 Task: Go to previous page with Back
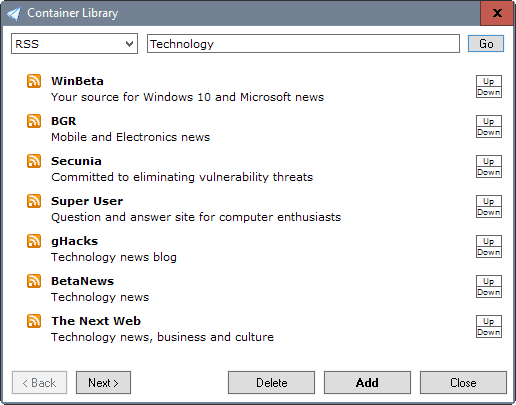[x=39, y=383]
